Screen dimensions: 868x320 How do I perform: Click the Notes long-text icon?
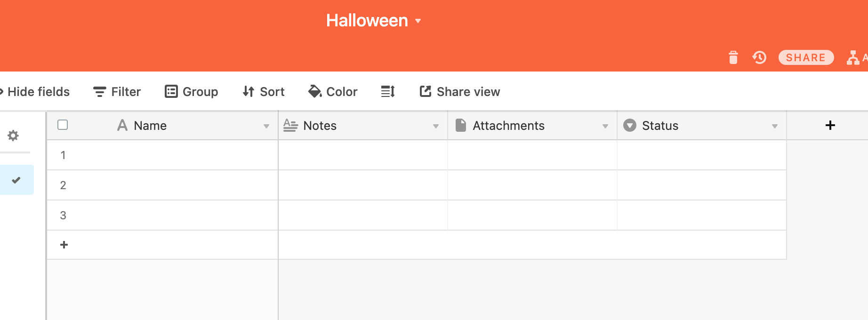tap(290, 125)
